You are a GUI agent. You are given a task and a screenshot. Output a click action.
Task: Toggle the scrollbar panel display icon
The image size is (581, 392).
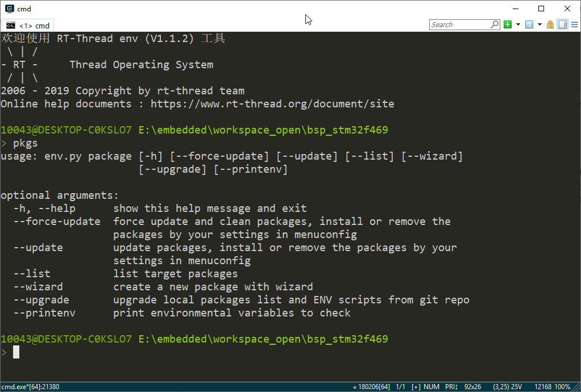[563, 24]
